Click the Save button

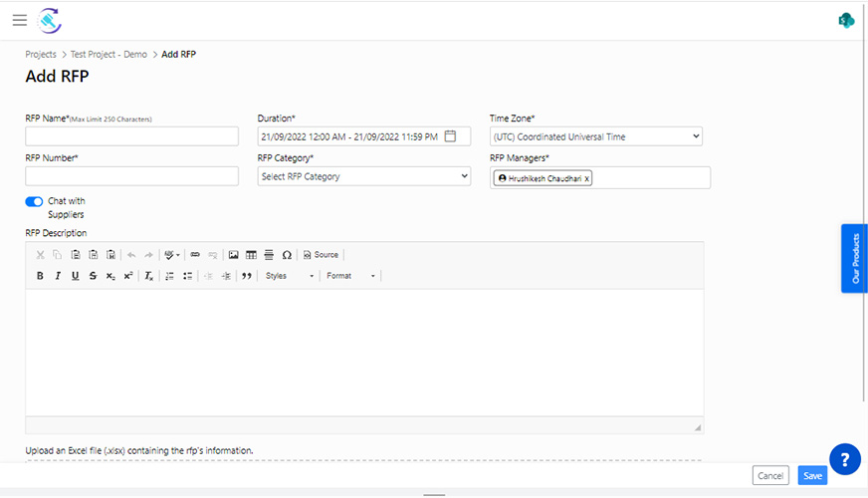[812, 475]
